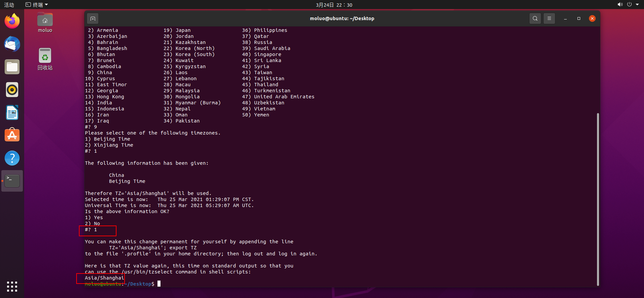Screen dimensions: 644x298
Task: Launch LibreOffice Writer from the dock
Action: click(x=12, y=112)
